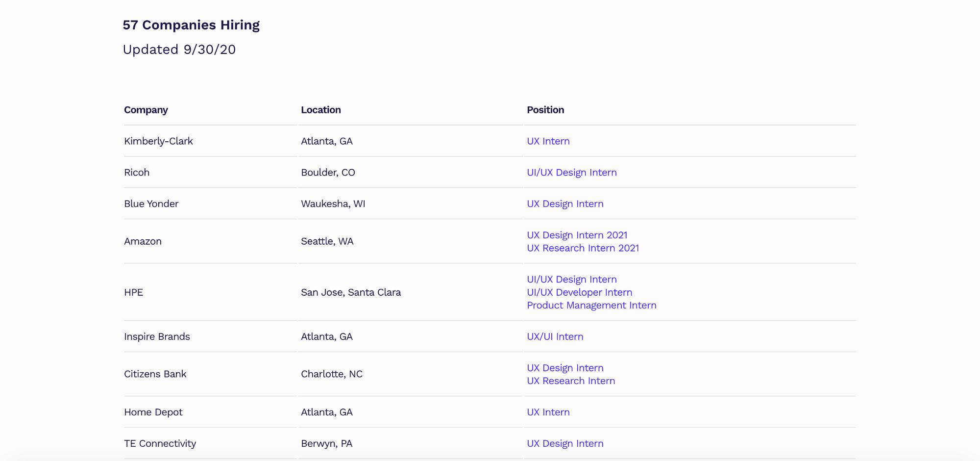Screen dimensions: 980x461
Task: Click the Amazon company name cell
Action: pos(143,241)
